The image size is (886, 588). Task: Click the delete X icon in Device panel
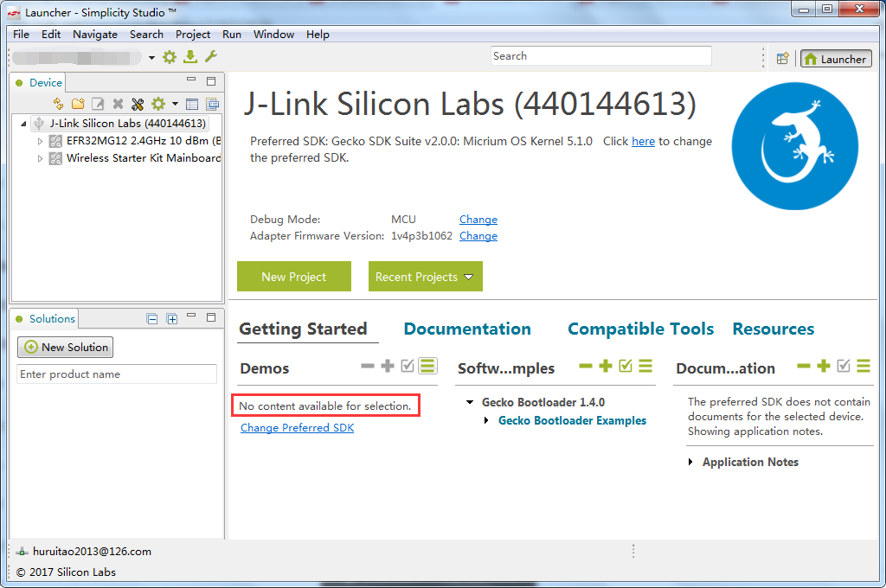(x=118, y=104)
